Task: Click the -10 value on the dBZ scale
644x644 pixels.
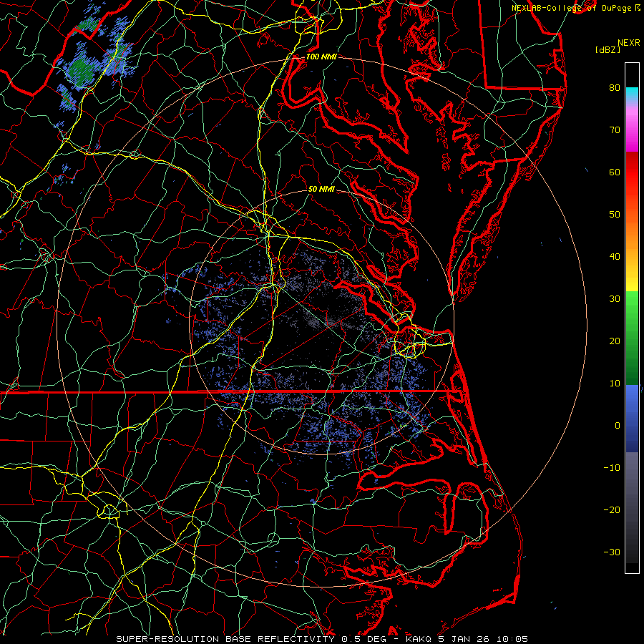Action: [612, 468]
